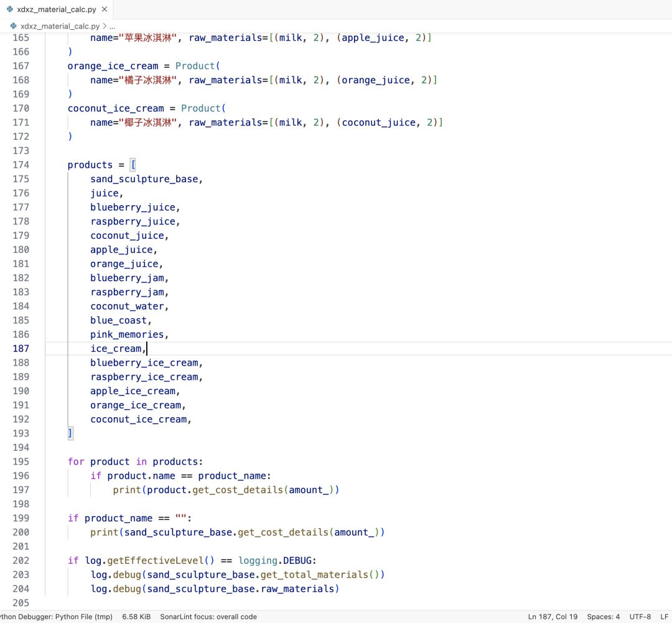Change the LF end-of-line sequence

pos(664,617)
